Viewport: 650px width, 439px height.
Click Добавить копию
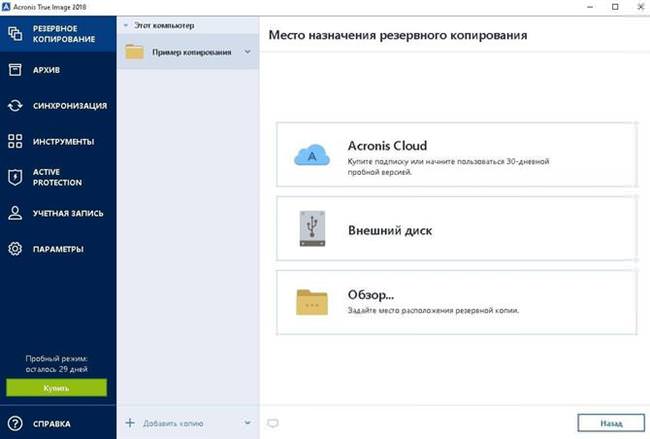click(x=173, y=423)
